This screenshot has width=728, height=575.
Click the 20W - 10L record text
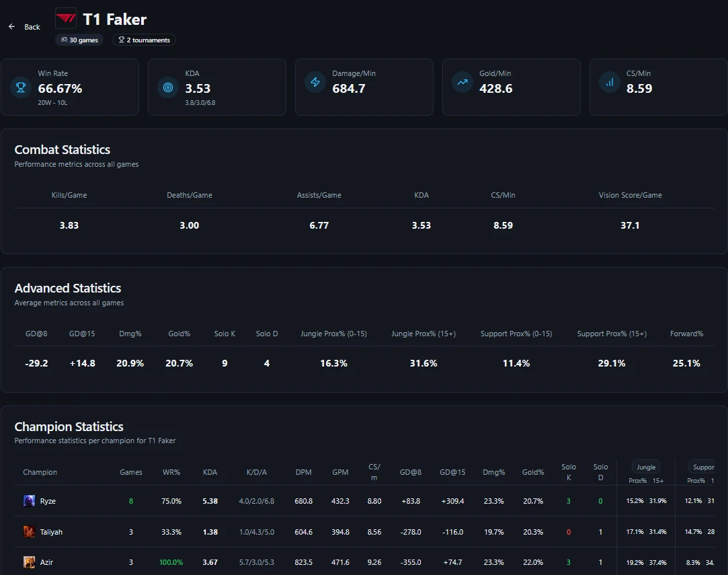pos(52,103)
